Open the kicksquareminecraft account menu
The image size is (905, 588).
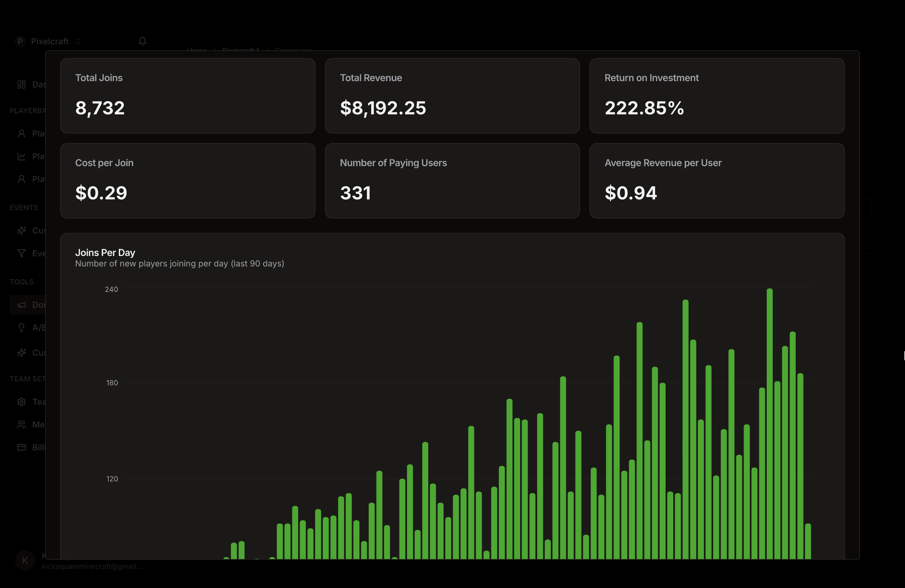point(93,566)
